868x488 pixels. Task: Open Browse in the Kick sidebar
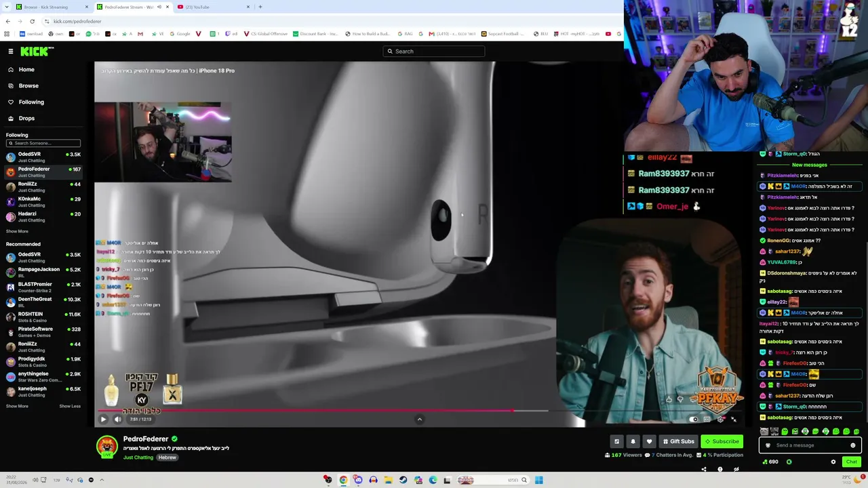point(28,86)
